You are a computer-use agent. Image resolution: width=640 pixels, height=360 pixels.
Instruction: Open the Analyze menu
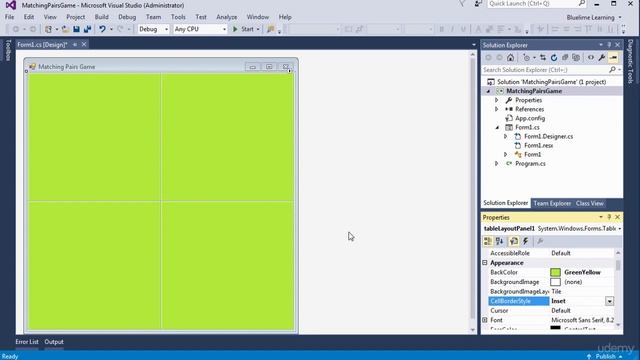point(227,17)
